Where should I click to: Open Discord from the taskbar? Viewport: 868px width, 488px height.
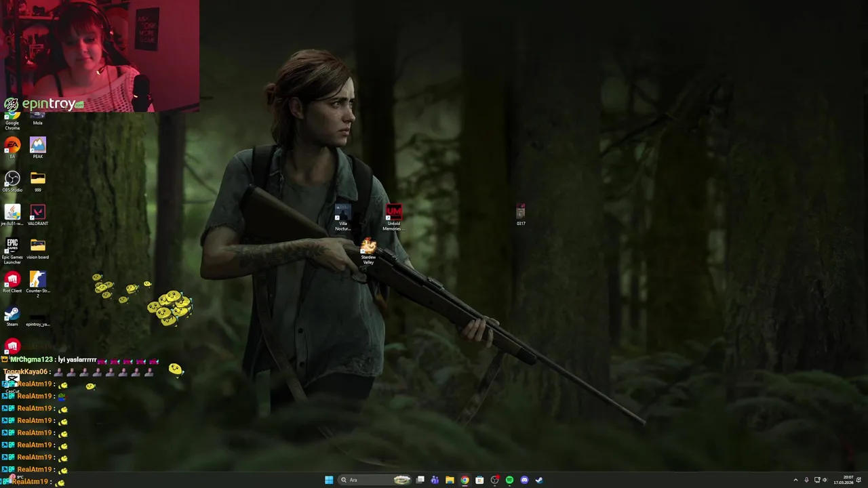click(524, 480)
